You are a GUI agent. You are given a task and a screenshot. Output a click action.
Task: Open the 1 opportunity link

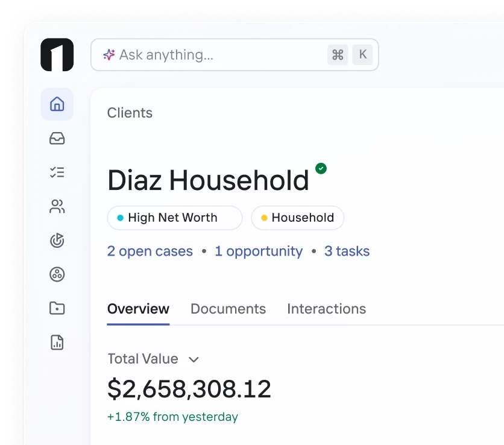(x=259, y=251)
